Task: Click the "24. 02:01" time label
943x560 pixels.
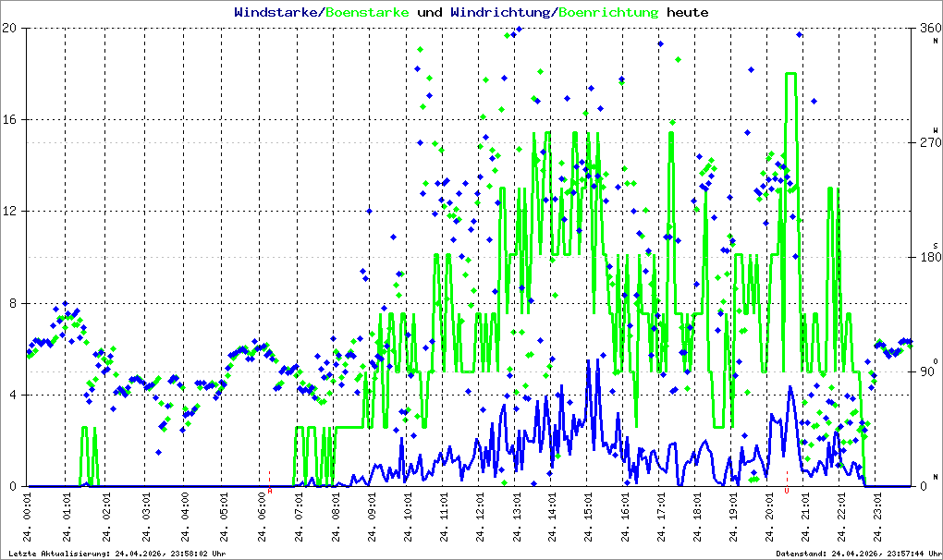Action: (x=106, y=517)
